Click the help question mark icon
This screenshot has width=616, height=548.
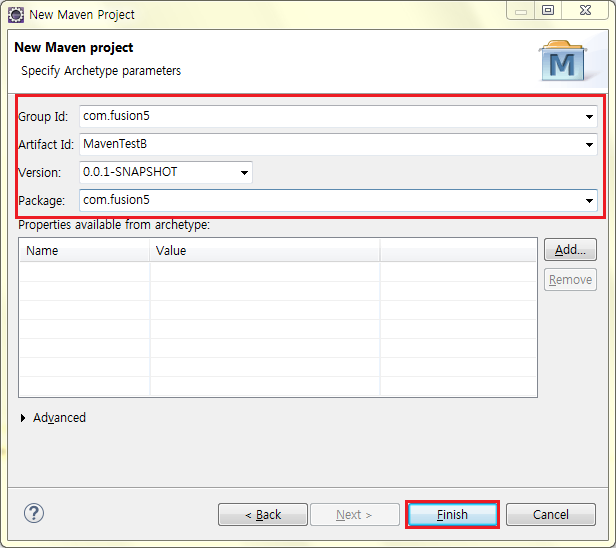[x=34, y=513]
